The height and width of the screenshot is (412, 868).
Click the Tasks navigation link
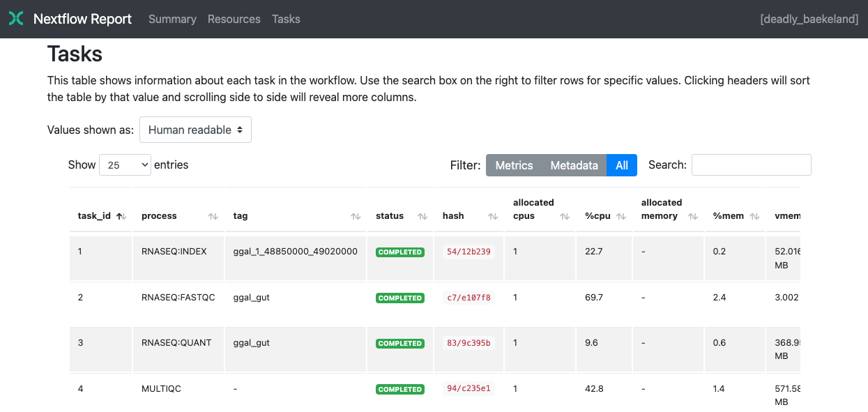pos(286,19)
